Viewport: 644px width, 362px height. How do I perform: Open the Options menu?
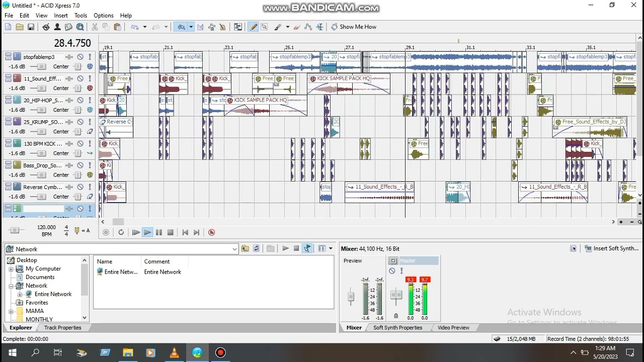coord(104,16)
